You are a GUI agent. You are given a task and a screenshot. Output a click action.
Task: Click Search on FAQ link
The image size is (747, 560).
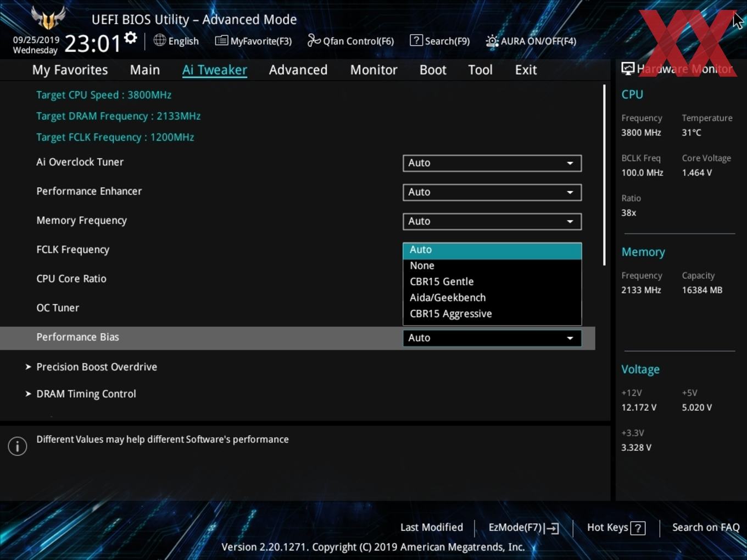click(706, 527)
